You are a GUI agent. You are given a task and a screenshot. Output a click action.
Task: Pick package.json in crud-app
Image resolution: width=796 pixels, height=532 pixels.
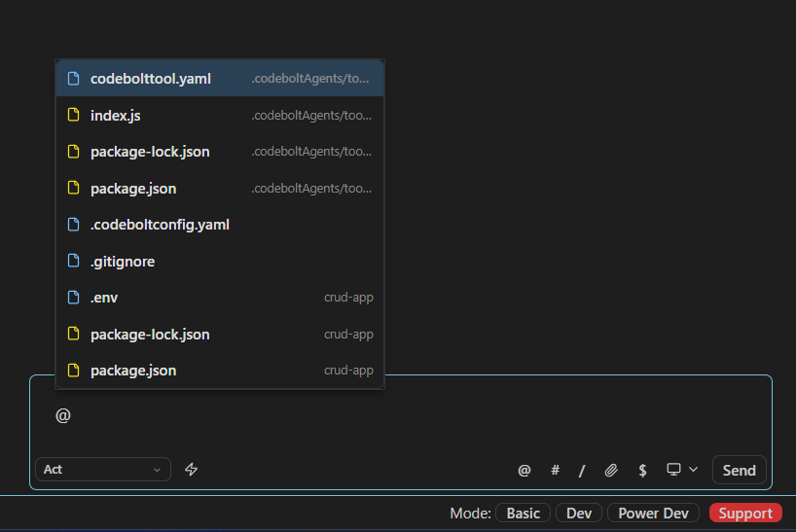pos(220,371)
